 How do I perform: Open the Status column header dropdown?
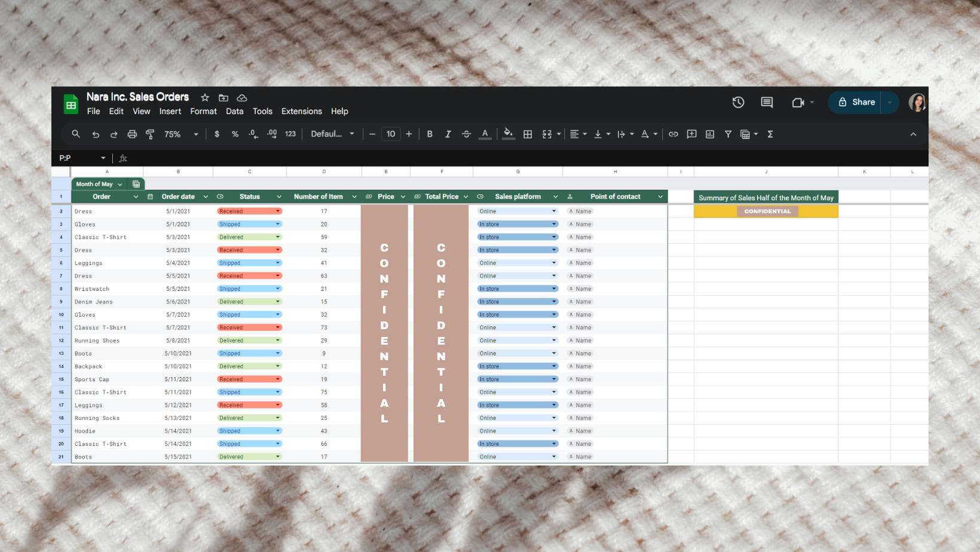(x=279, y=197)
